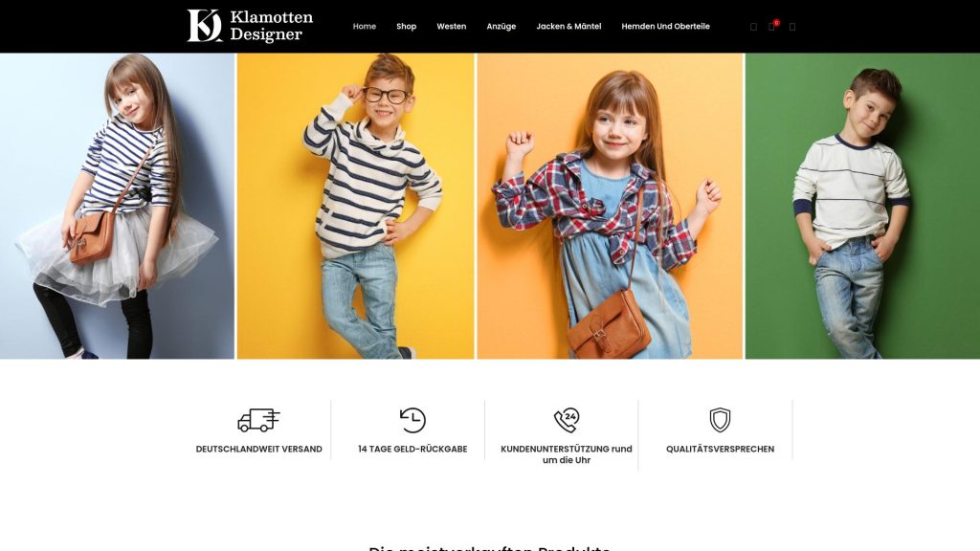Viewport: 980px width, 551px height.
Task: Click the 14-day return clock icon
Action: tap(412, 421)
